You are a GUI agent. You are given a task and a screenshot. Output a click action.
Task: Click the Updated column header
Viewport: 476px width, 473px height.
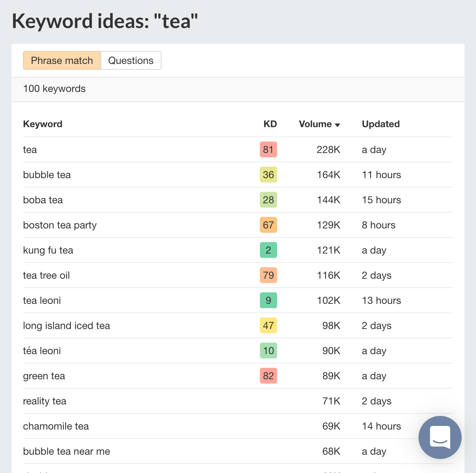coord(381,124)
